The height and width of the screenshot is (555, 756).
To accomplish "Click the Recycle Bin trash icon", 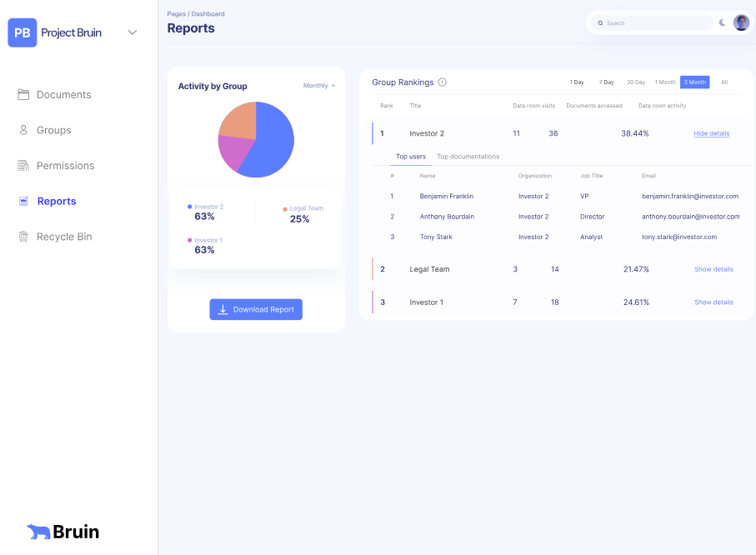I will tap(23, 237).
